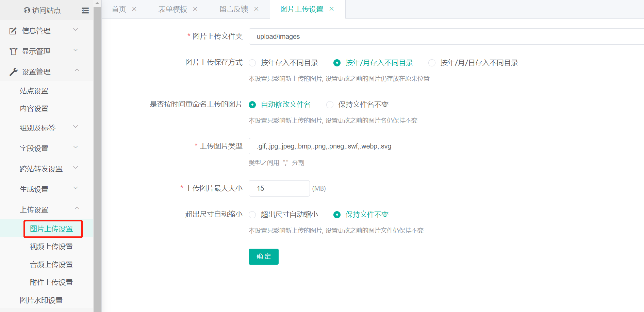Click the 显示管理 shirt icon

13,51
